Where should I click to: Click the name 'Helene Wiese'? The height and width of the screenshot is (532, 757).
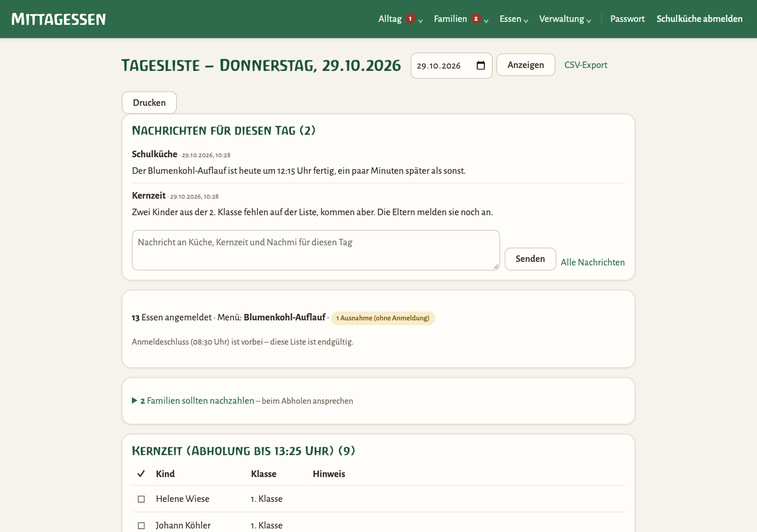[183, 499]
